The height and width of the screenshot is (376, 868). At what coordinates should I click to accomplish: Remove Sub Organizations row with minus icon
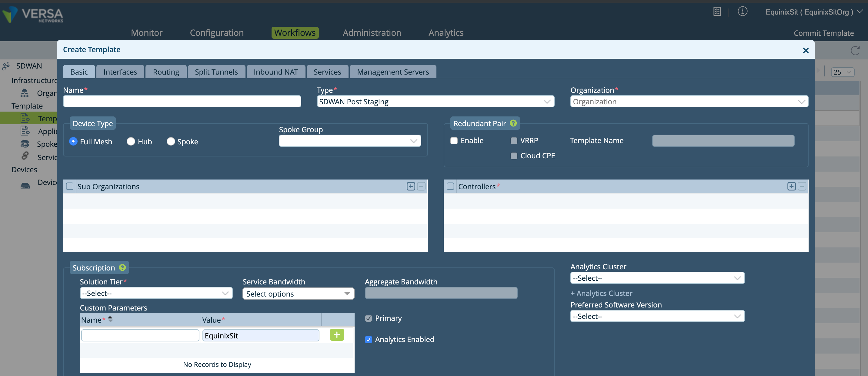click(421, 186)
